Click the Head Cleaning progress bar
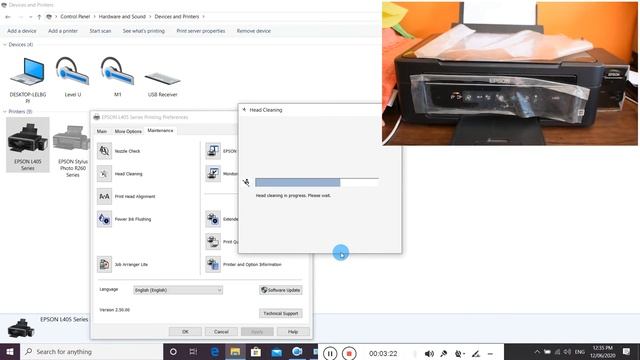Viewport: 640px width, 360px height. [317, 182]
